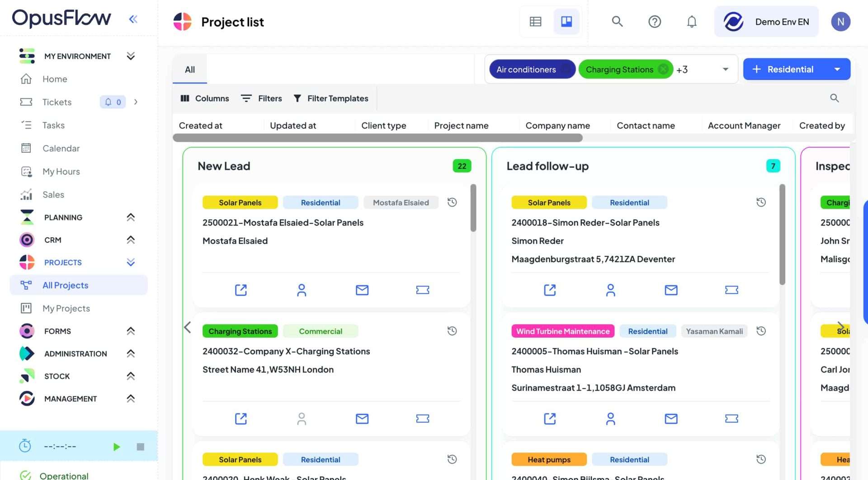This screenshot has height=480, width=868.
Task: Expand FORMS section chevron
Action: [131, 331]
